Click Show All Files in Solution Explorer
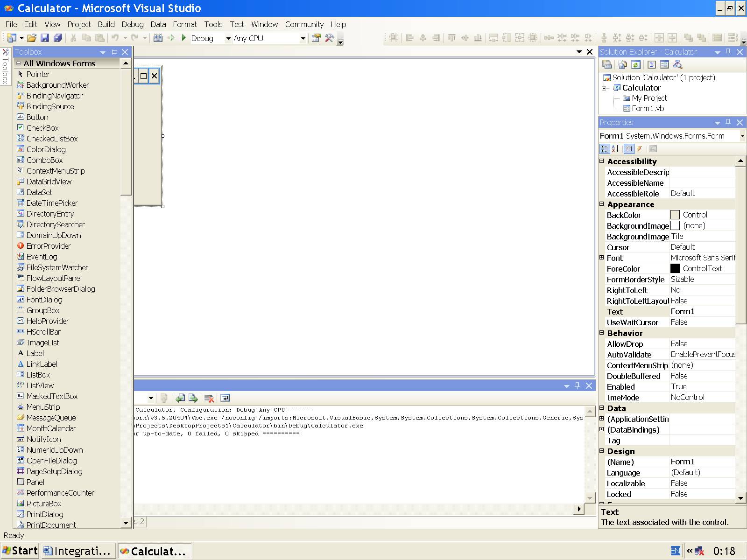The image size is (747, 560). coord(622,65)
